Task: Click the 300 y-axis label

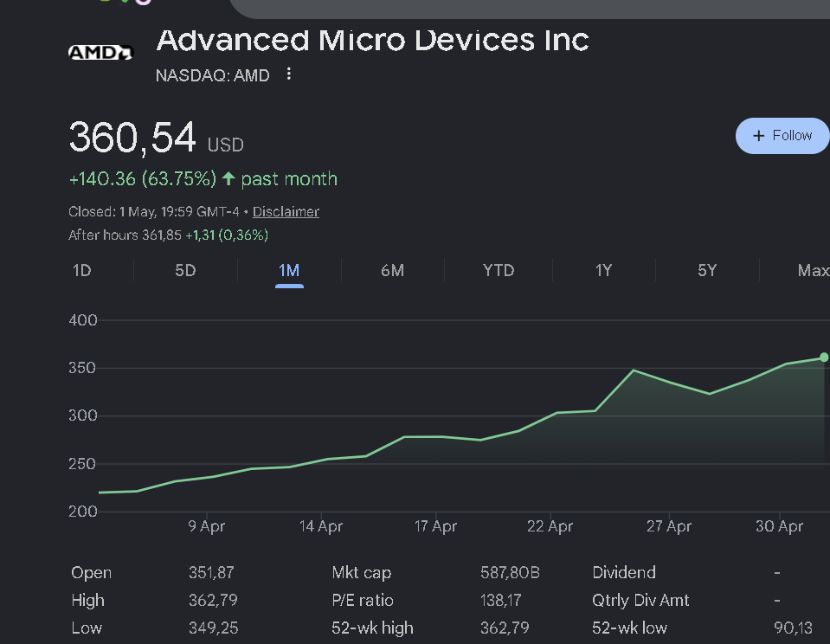Action: pyautogui.click(x=83, y=415)
